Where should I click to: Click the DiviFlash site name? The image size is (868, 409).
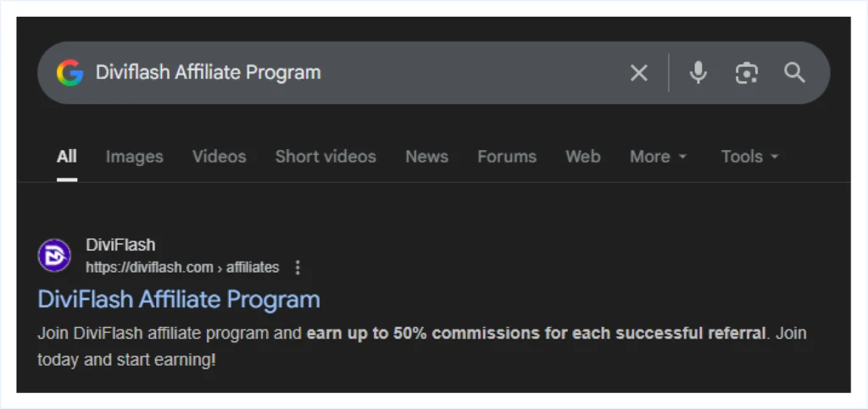[120, 245]
